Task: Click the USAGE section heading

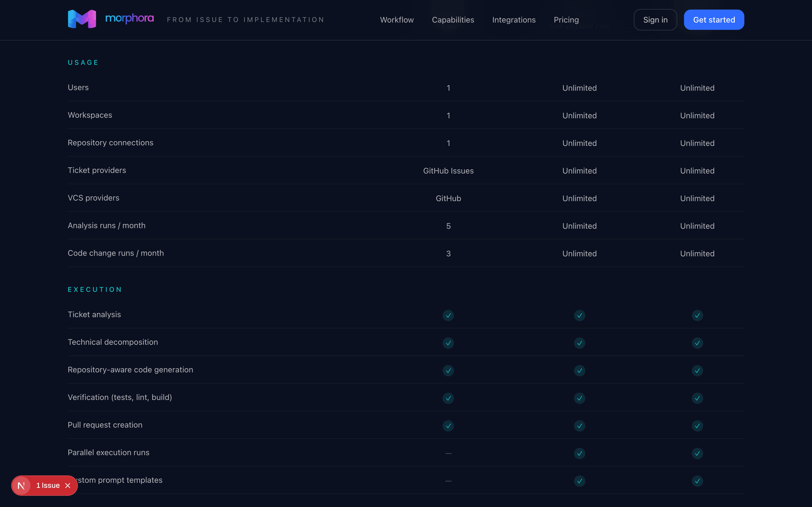Action: point(83,62)
